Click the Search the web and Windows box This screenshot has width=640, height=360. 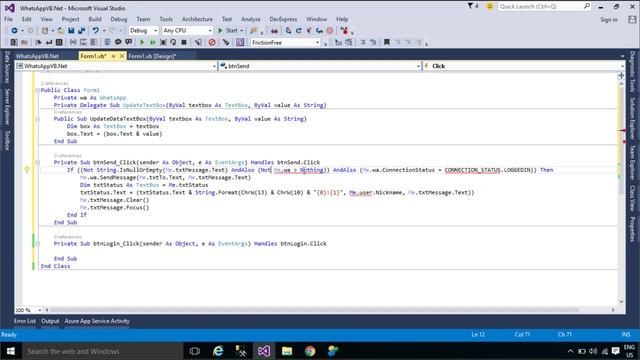coord(103,351)
